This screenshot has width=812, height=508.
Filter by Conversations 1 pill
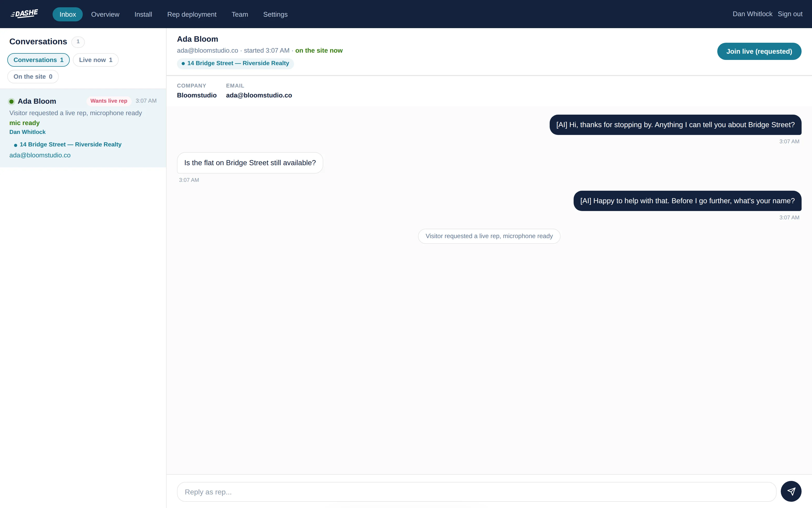[38, 60]
